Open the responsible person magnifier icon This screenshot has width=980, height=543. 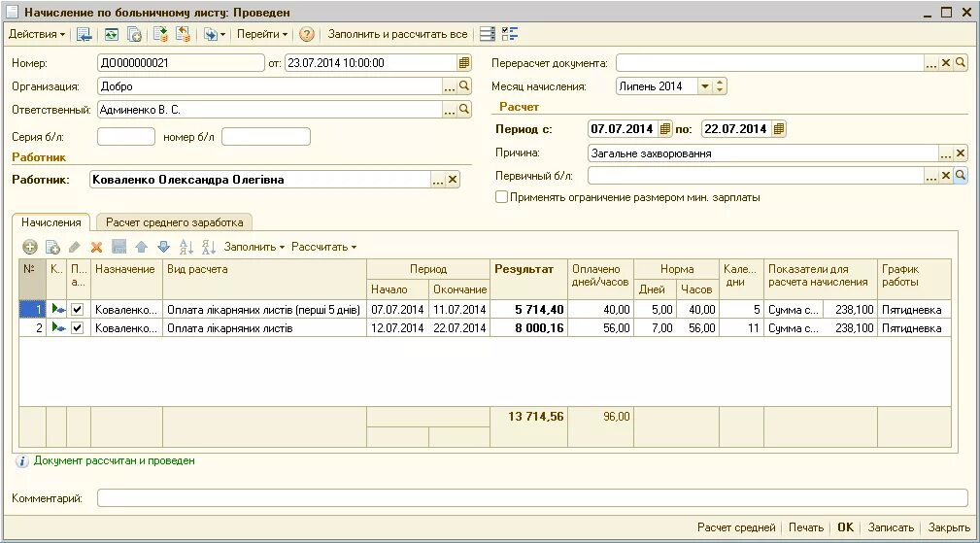point(463,110)
